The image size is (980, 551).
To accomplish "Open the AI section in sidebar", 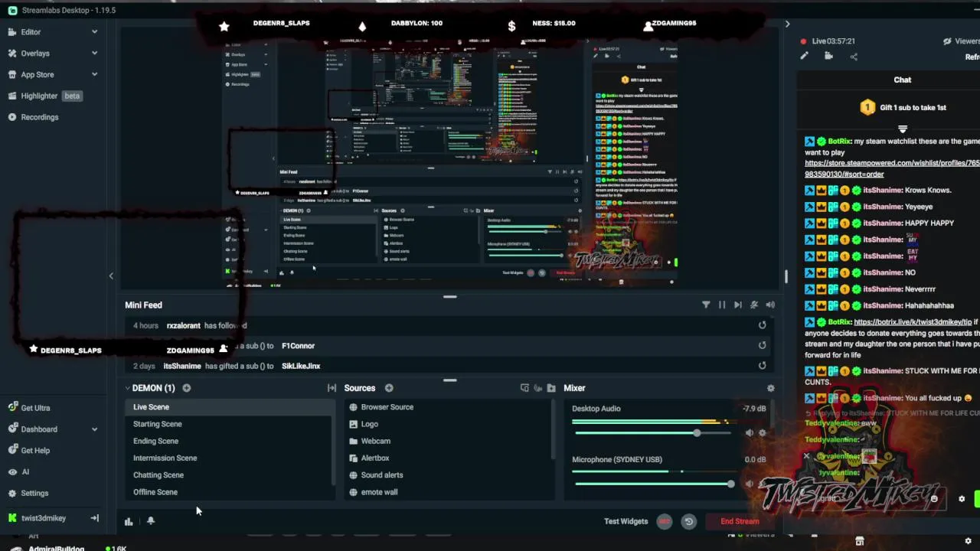I will (24, 472).
